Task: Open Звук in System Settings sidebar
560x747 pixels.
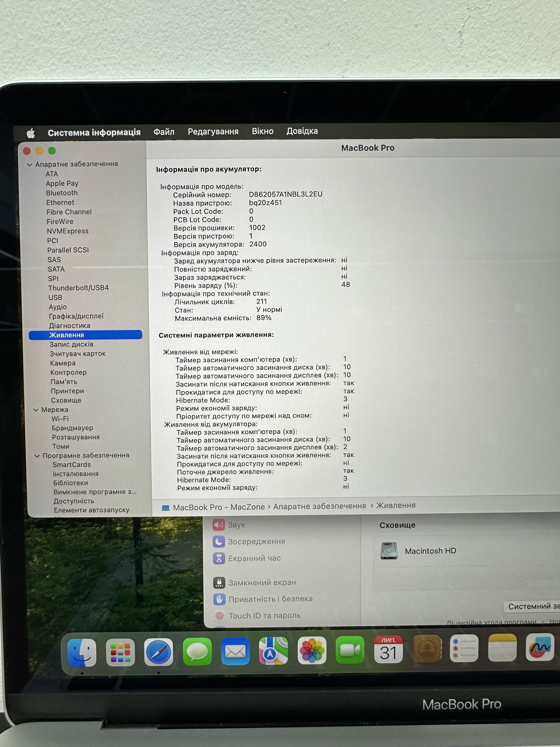Action: click(x=237, y=525)
